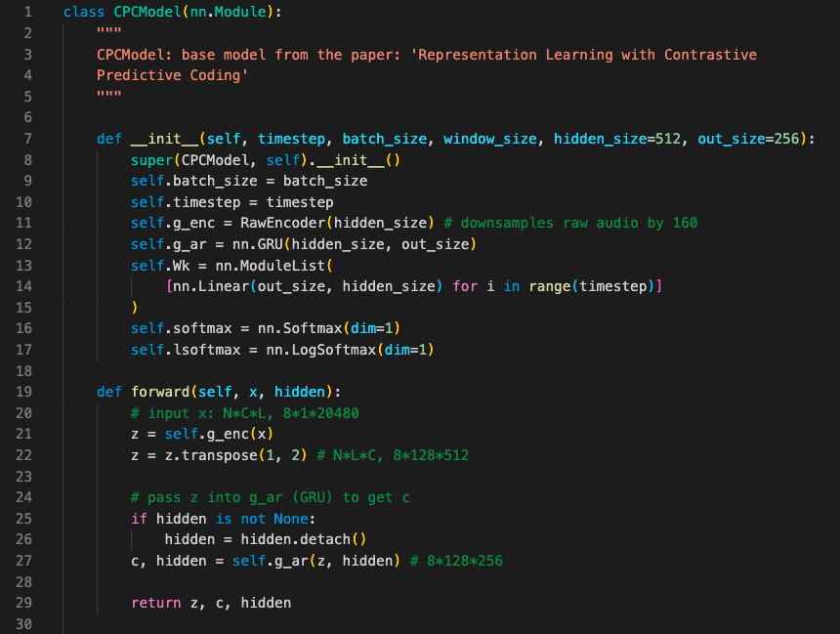The image size is (840, 634).
Task: Click 'nn.ModuleList' on line 13
Action: click(270, 266)
